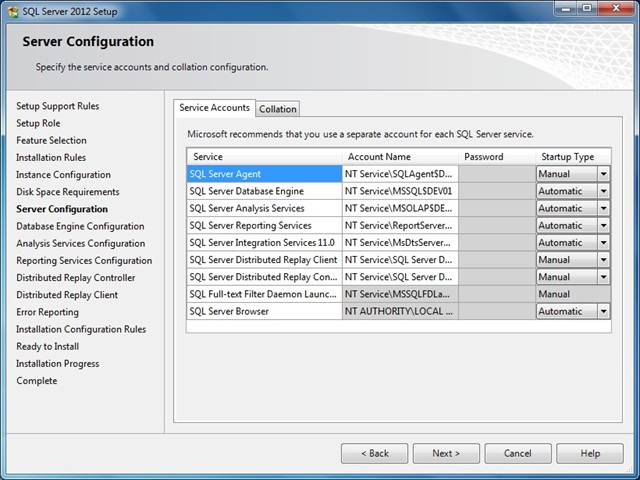This screenshot has height=480, width=640.
Task: Open Startup Type dropdown for SQL Server Database Engine
Action: (x=603, y=191)
